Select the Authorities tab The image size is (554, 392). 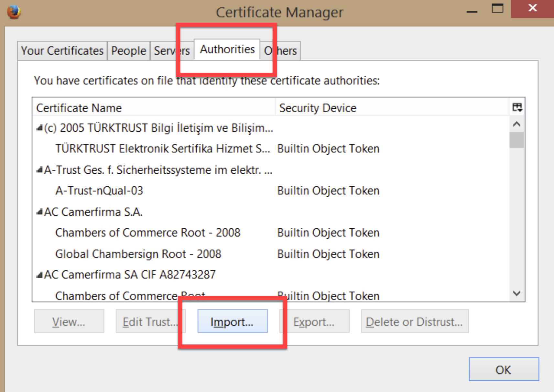coord(227,49)
